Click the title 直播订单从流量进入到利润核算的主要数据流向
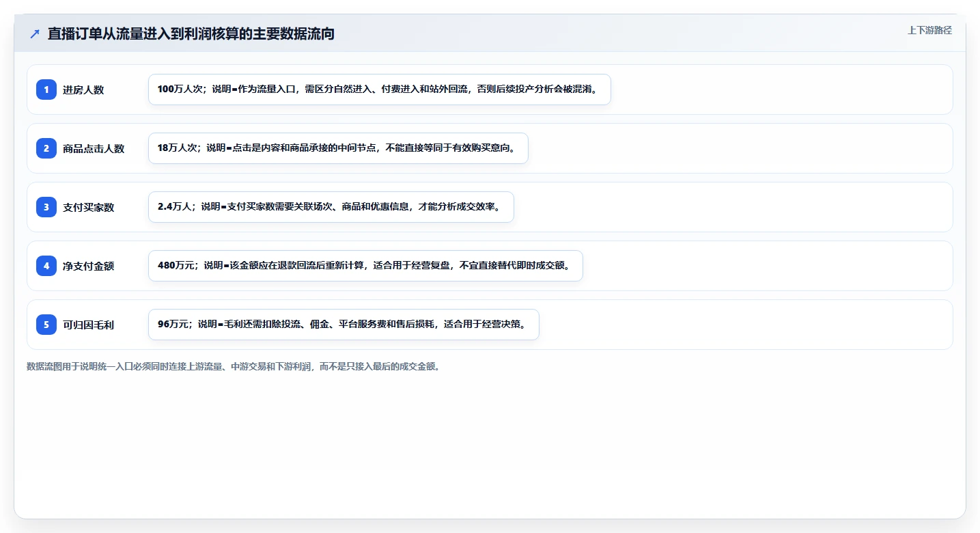Image resolution: width=980 pixels, height=533 pixels. pyautogui.click(x=191, y=33)
